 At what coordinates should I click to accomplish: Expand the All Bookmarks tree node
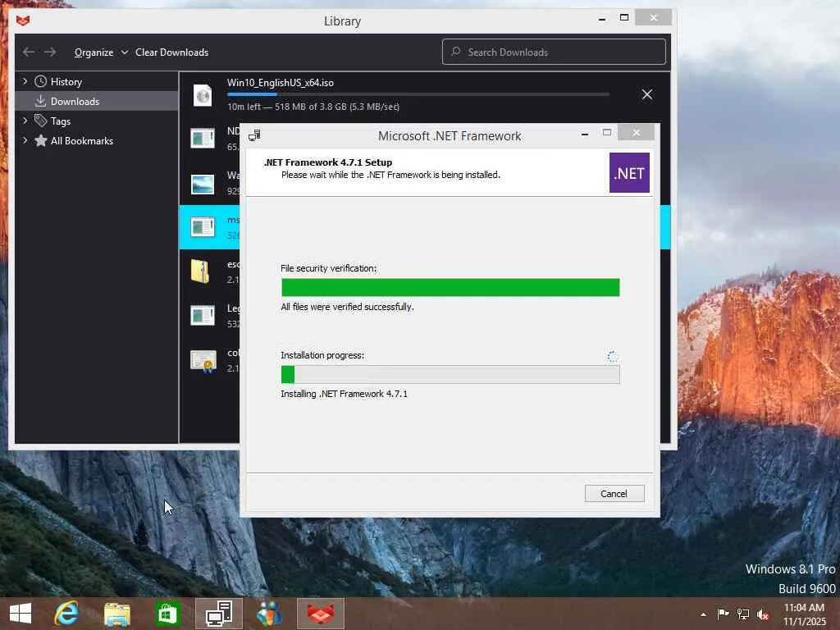tap(25, 140)
